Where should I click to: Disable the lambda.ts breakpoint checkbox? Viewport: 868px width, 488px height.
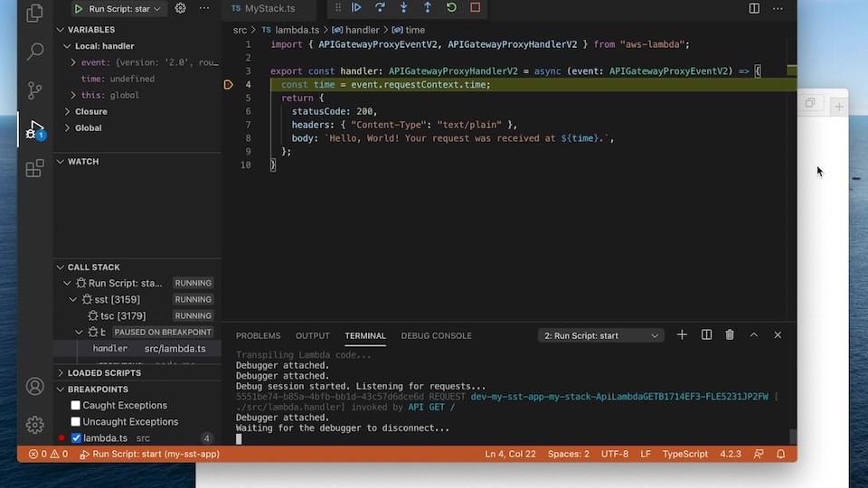tap(76, 438)
